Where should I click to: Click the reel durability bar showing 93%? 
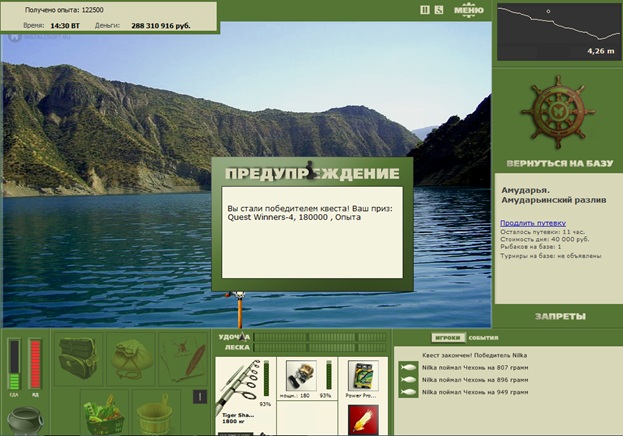click(329, 375)
